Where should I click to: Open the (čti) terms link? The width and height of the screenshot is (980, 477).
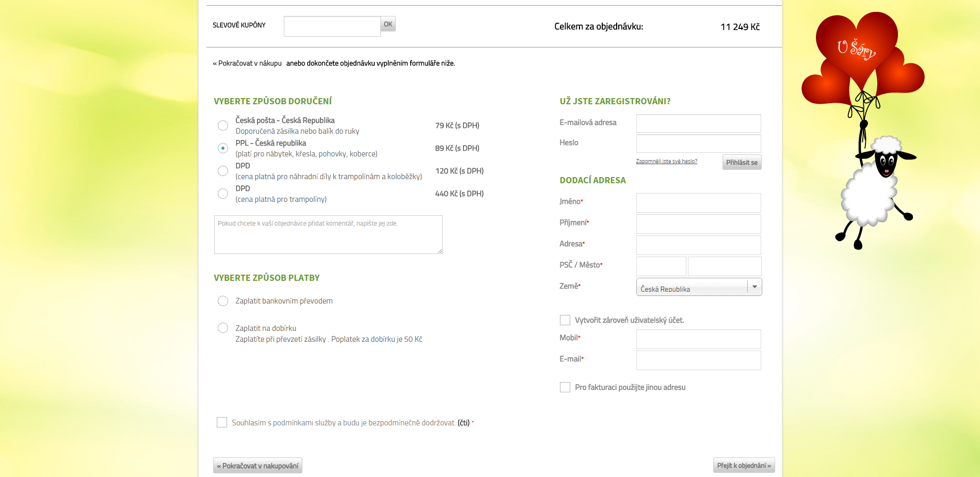pyautogui.click(x=463, y=423)
